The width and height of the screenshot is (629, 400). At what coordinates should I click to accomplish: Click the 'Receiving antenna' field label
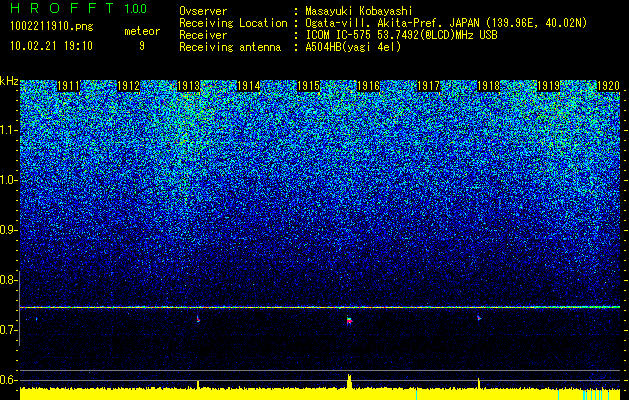(x=230, y=47)
